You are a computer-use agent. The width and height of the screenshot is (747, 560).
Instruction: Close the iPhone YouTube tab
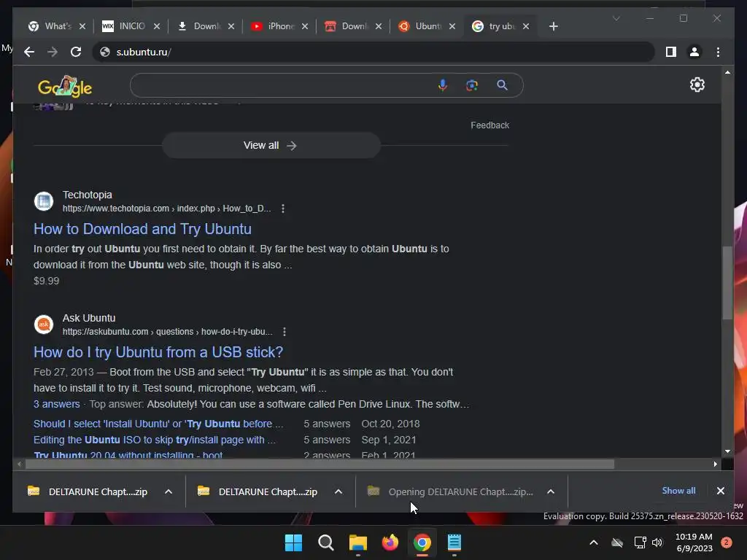click(x=305, y=26)
